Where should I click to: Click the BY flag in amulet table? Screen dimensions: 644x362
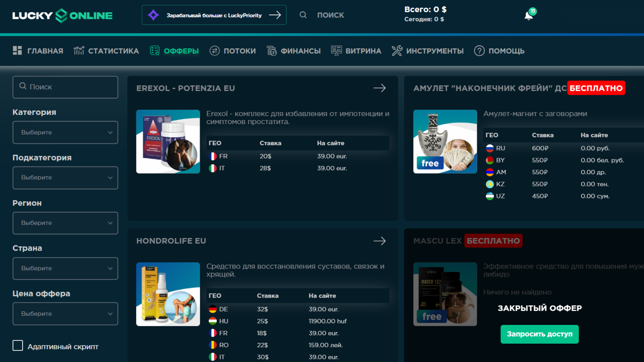point(490,160)
